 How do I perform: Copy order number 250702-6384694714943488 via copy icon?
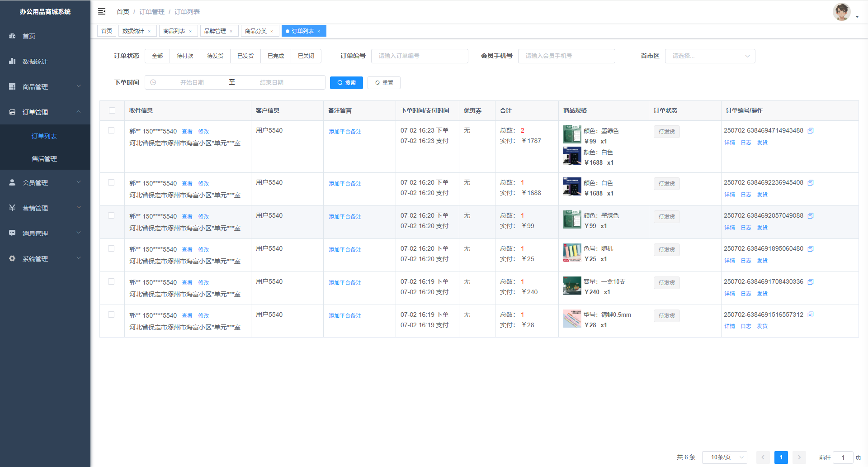pyautogui.click(x=811, y=131)
